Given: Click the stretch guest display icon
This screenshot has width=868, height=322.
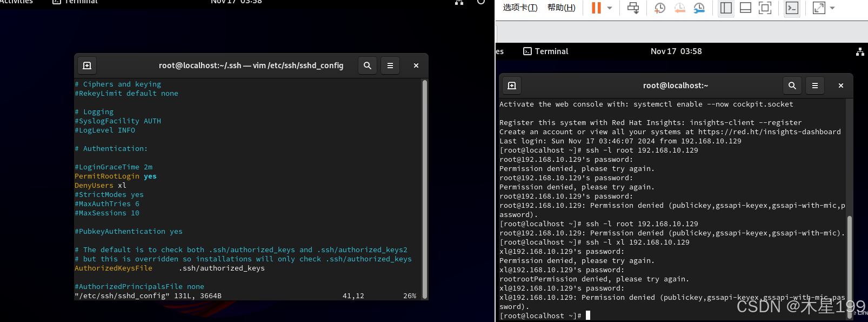Looking at the screenshot, I should click(x=819, y=8).
